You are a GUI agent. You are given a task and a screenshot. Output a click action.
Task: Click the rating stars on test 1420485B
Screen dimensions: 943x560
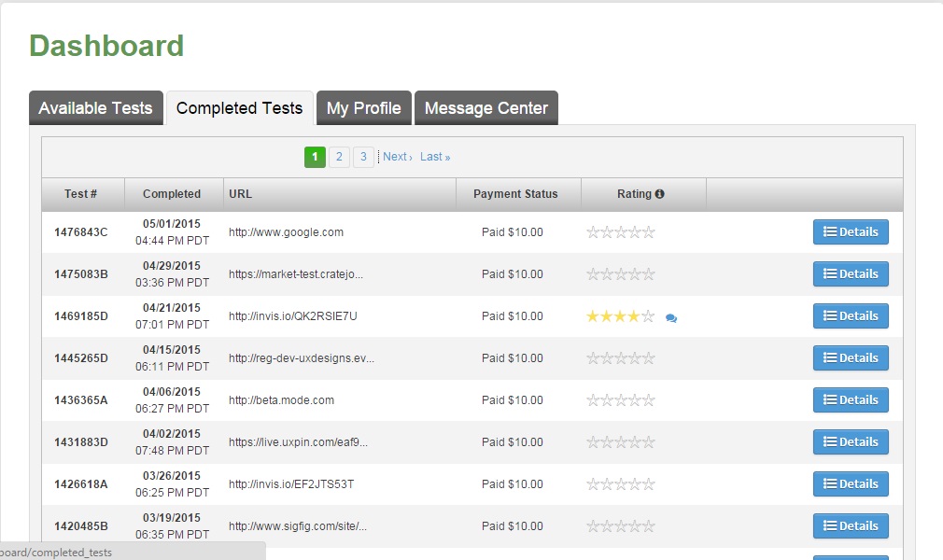pos(620,526)
